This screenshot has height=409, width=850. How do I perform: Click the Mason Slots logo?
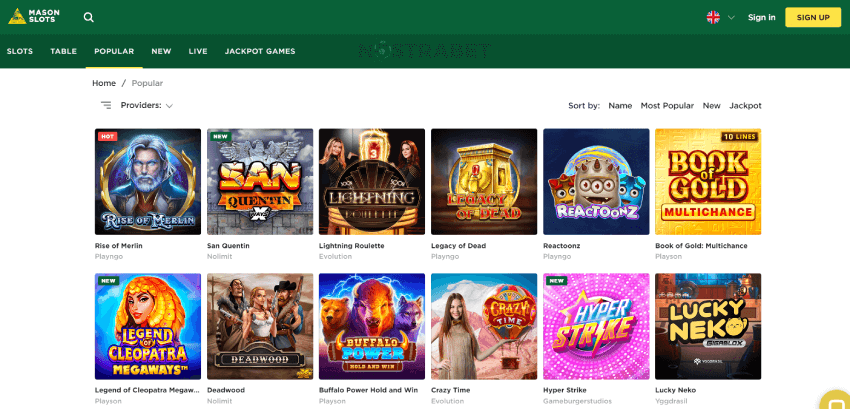click(x=34, y=16)
